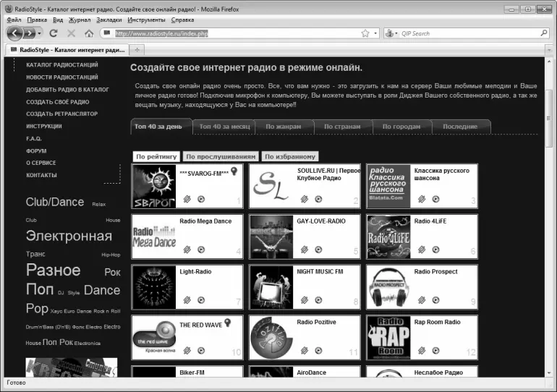The height and width of the screenshot is (392, 557).
Task: Play the Radio Mega Dance station
Action: 200,249
